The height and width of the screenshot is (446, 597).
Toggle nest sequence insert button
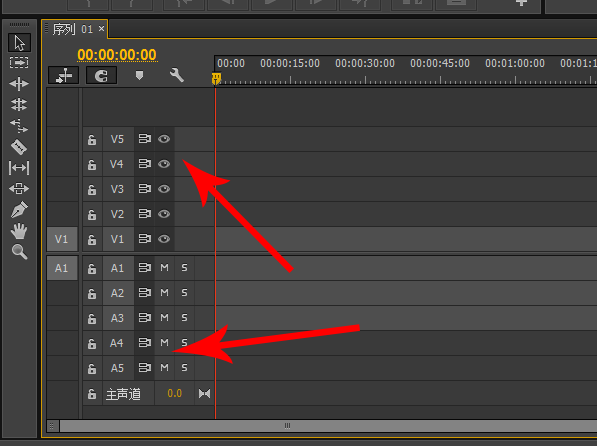64,75
